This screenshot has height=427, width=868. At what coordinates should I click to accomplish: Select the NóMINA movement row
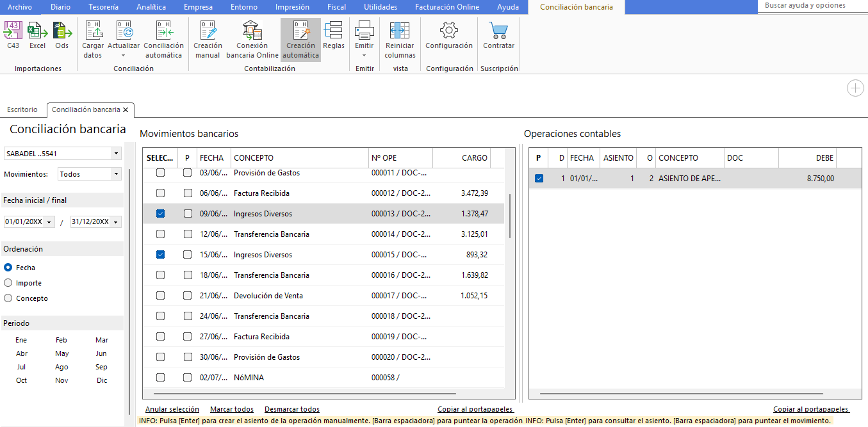(x=324, y=378)
